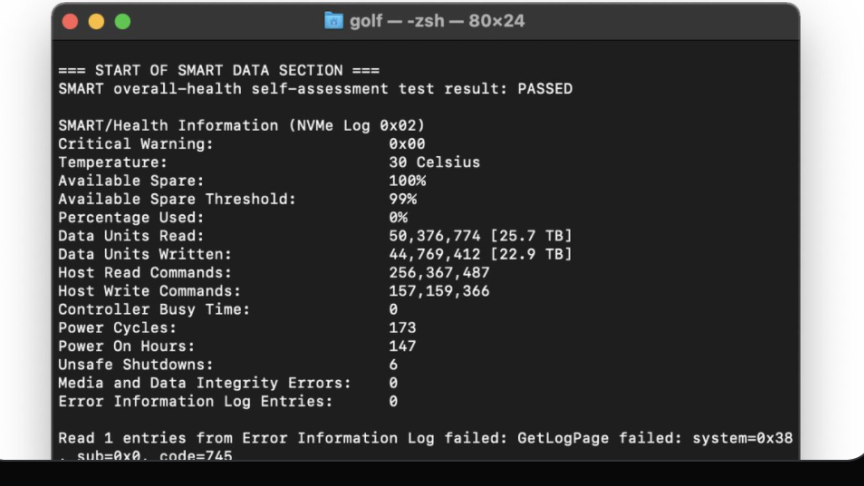Viewport: 864px width, 486px height.
Task: Click the Temperature value "30 Celsius"
Action: coord(434,162)
